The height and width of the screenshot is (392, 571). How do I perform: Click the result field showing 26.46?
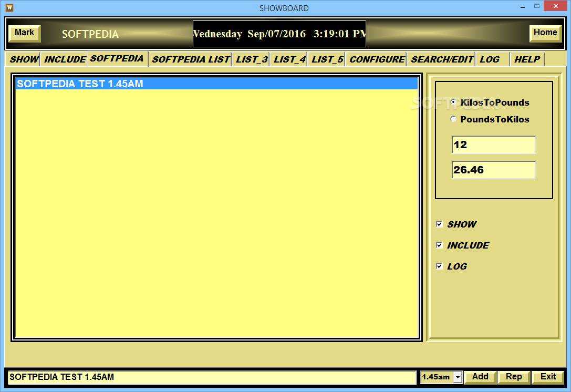(494, 170)
